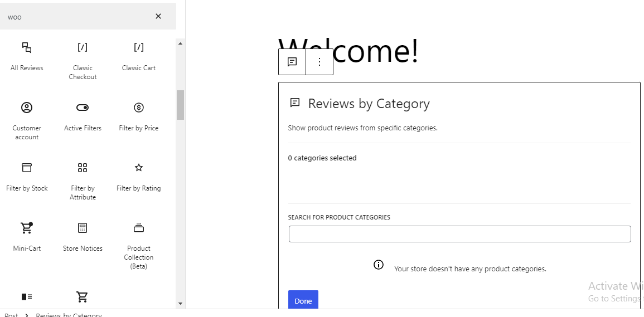The image size is (644, 317).
Task: Open block options three-dot menu
Action: (319, 62)
